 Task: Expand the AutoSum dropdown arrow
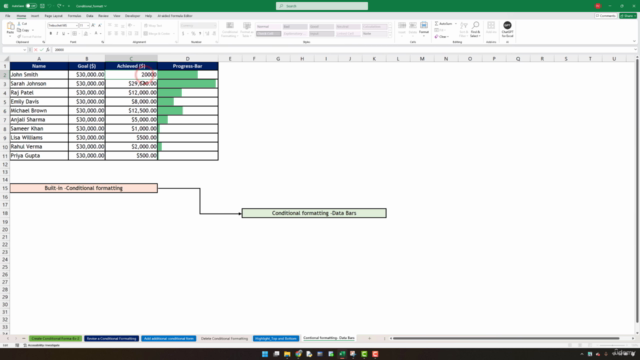pos(456,24)
